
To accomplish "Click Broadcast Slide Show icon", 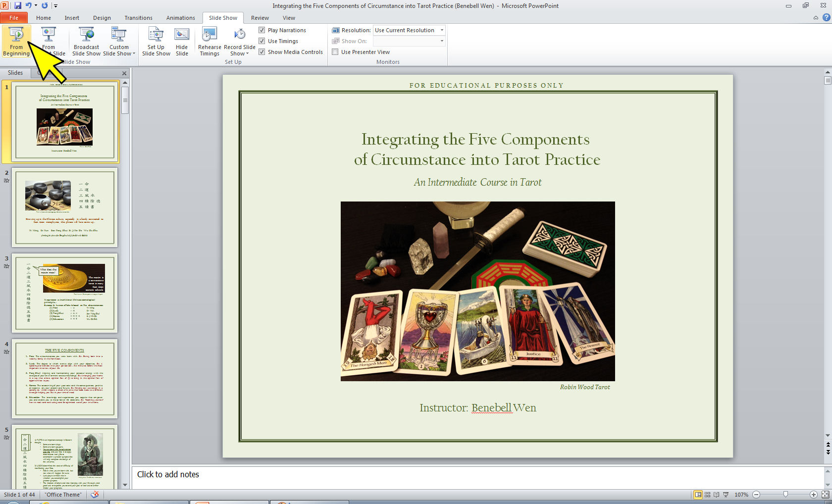I will [x=86, y=42].
